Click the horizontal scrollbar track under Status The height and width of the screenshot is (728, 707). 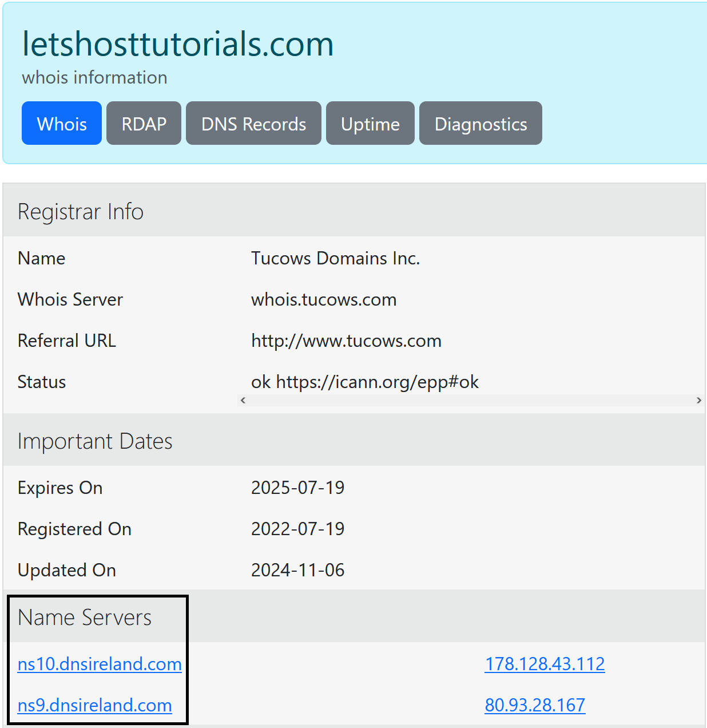(469, 401)
